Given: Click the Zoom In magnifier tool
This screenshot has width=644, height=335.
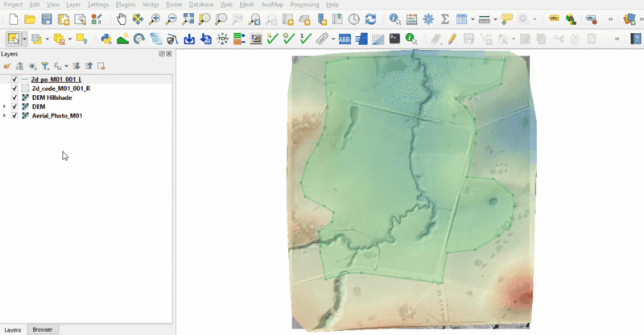Looking at the screenshot, I should 154,19.
